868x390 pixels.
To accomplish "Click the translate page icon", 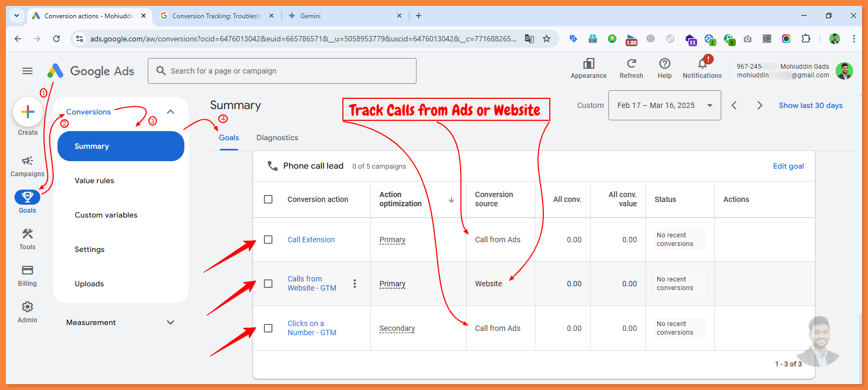I will (x=529, y=39).
